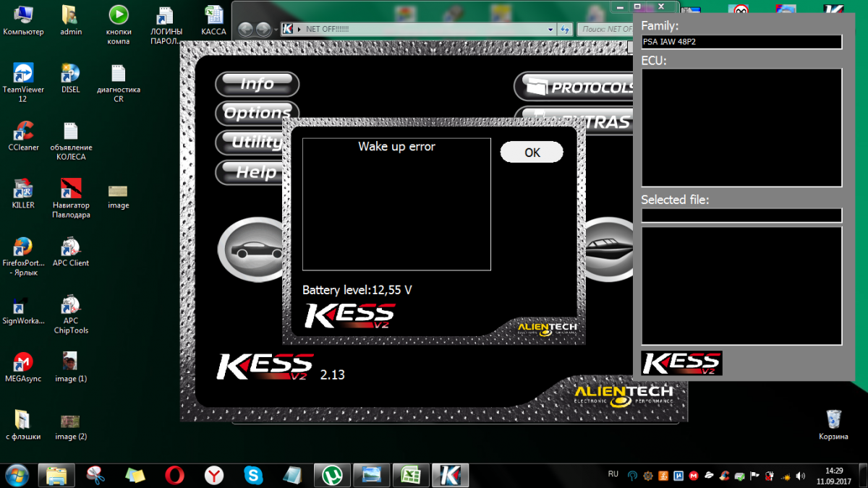The height and width of the screenshot is (488, 868).
Task: Select the car vehicle type icon
Action: pos(250,249)
